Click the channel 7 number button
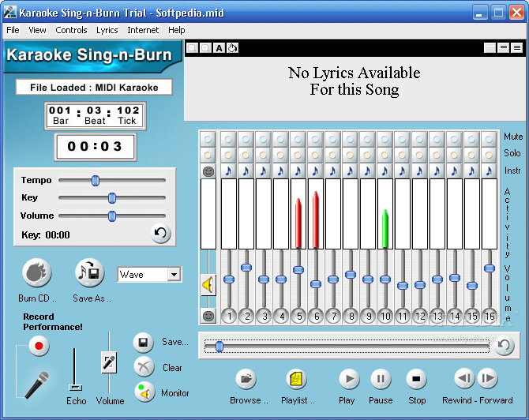Image resolution: width=529 pixels, height=420 pixels. [333, 316]
